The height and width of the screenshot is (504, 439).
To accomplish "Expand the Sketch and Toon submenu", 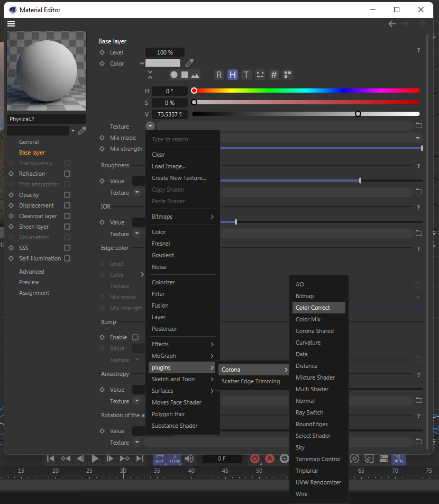I will point(182,379).
